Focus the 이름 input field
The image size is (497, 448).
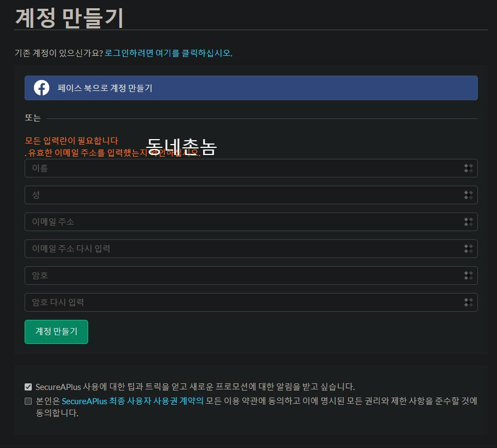(x=251, y=168)
